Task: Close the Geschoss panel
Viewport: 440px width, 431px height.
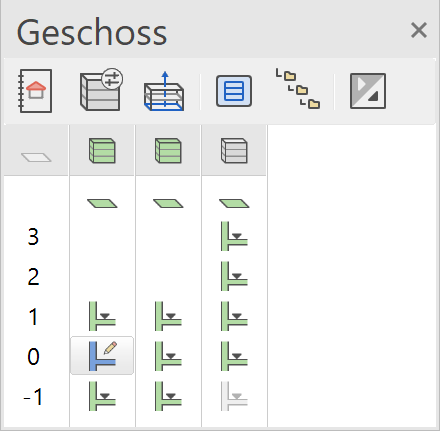Action: click(x=419, y=30)
